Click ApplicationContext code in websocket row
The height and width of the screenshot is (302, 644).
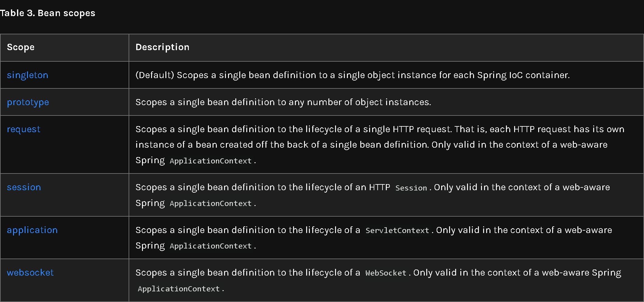click(x=179, y=289)
